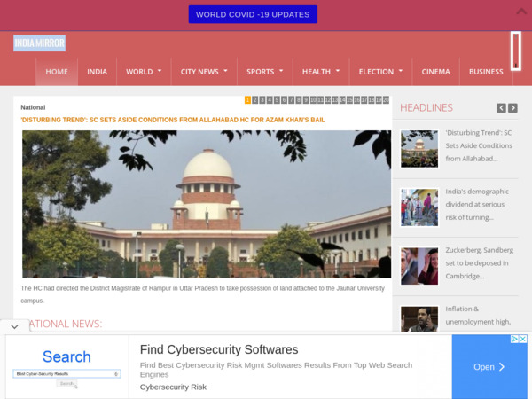Open the Find Cybersecurity Softwares ad headline
Screen dimensions: 532x399
[219, 349]
